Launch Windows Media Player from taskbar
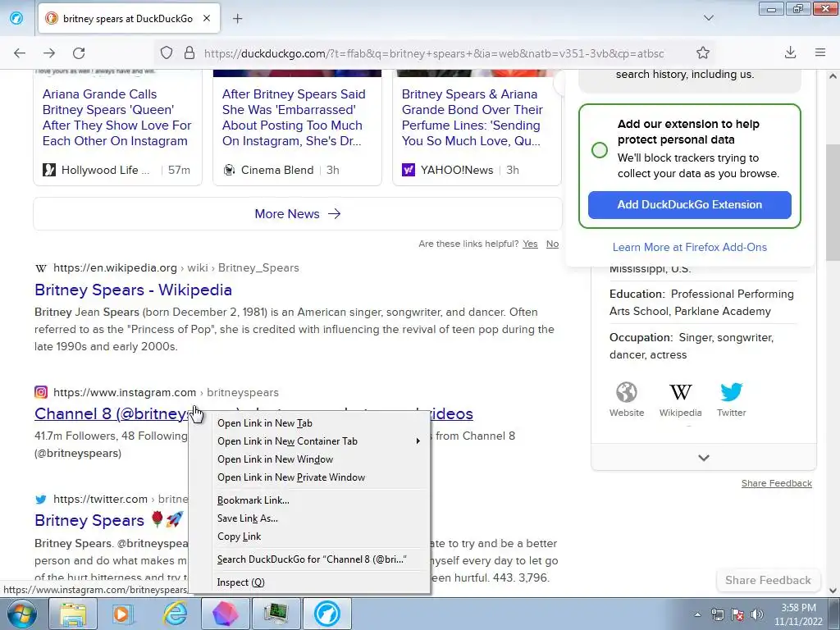Viewport: 840px width, 630px height. (123, 614)
